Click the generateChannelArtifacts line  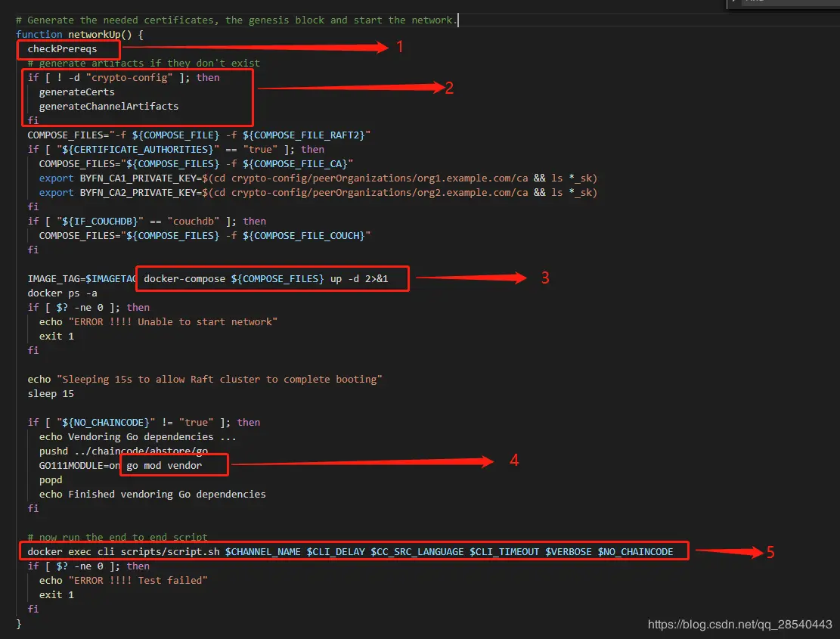click(x=109, y=106)
